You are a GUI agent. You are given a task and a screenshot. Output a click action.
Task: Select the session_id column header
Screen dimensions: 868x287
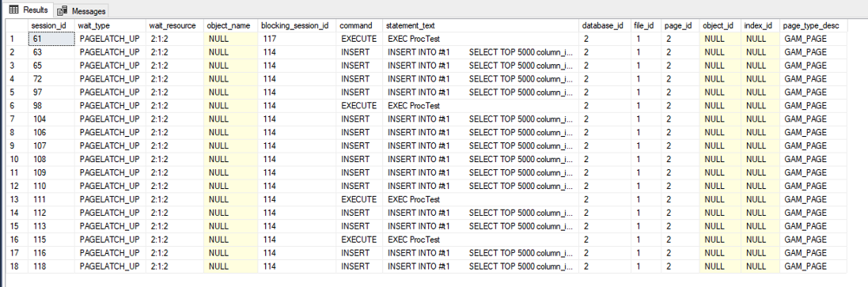coord(51,25)
